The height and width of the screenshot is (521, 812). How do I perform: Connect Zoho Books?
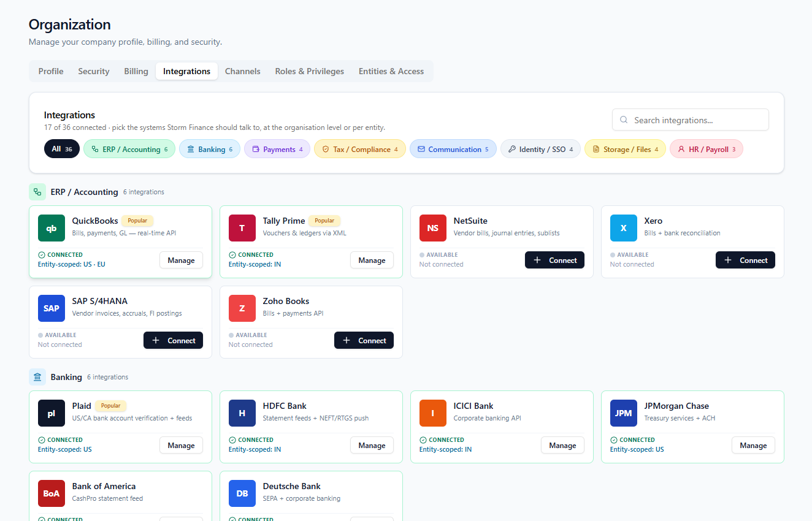[x=364, y=340]
